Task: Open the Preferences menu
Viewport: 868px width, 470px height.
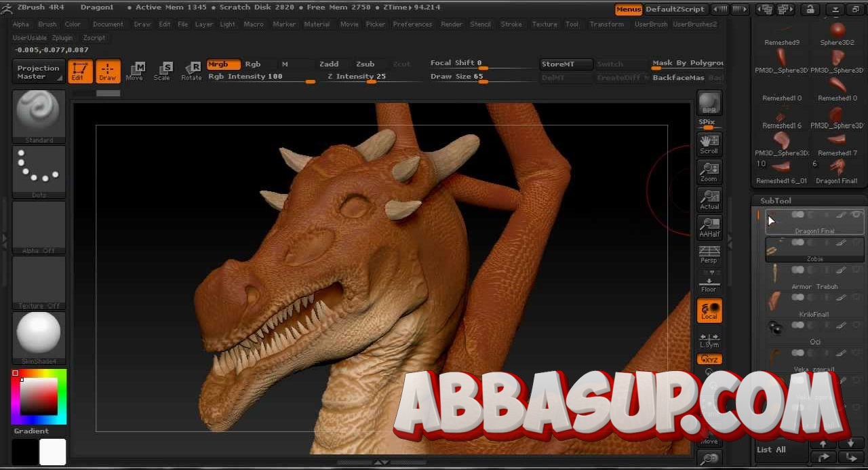Action: (412, 24)
